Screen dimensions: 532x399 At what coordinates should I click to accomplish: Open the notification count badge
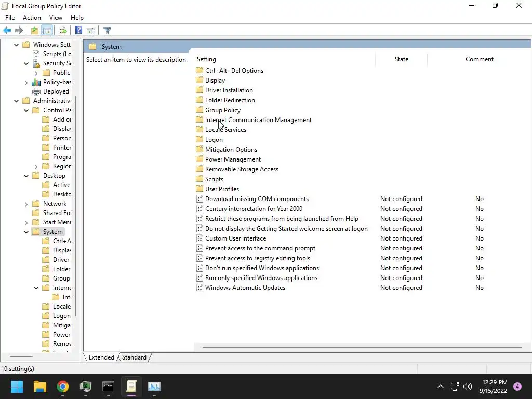(x=517, y=386)
